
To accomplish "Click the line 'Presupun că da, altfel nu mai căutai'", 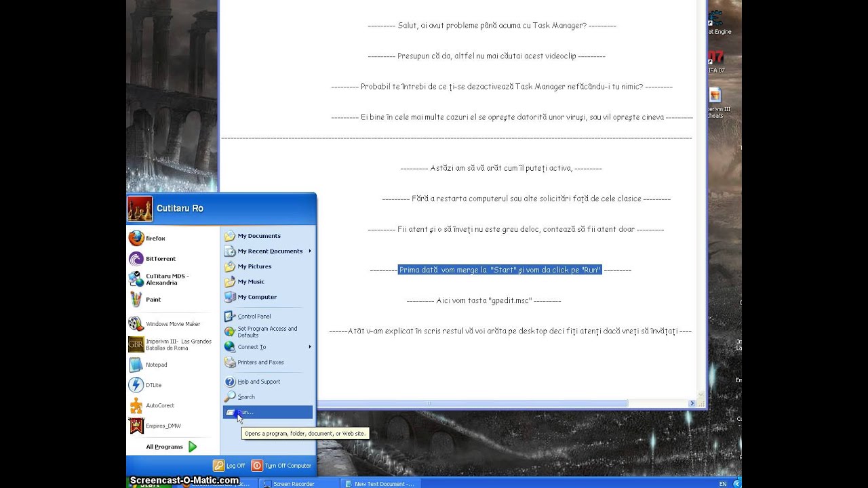I will pyautogui.click(x=486, y=56).
